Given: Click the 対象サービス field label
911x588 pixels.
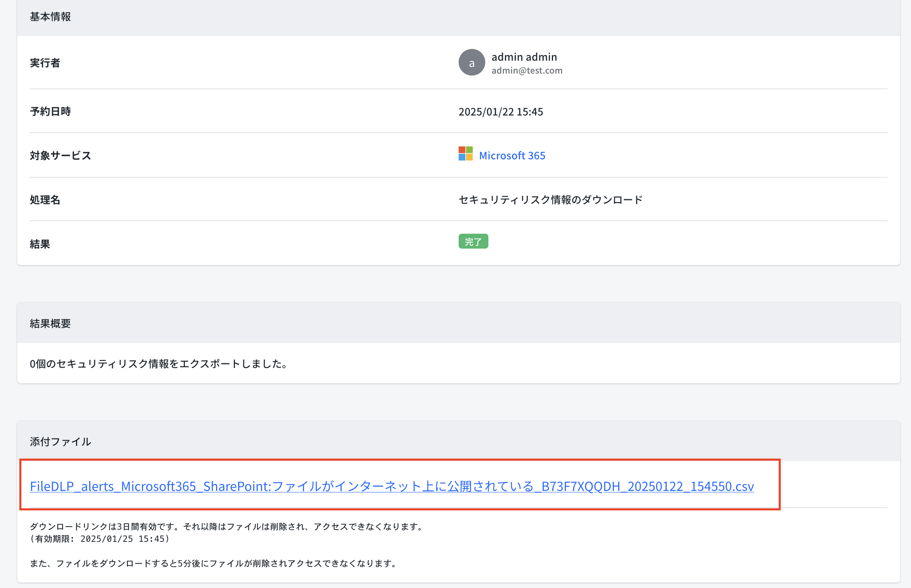Looking at the screenshot, I should [60, 155].
